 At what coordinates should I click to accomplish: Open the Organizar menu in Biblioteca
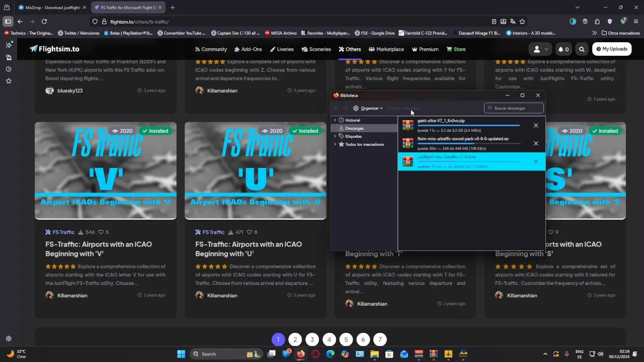point(368,108)
